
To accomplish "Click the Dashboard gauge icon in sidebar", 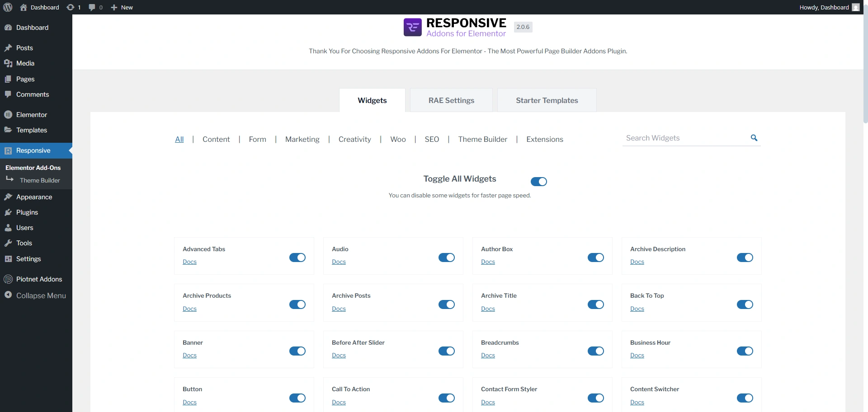I will click(x=8, y=28).
